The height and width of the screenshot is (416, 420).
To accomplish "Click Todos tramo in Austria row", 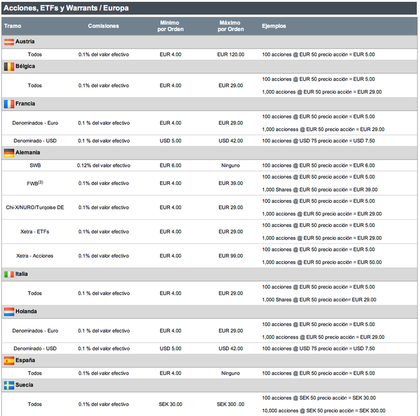I will click(x=35, y=54).
